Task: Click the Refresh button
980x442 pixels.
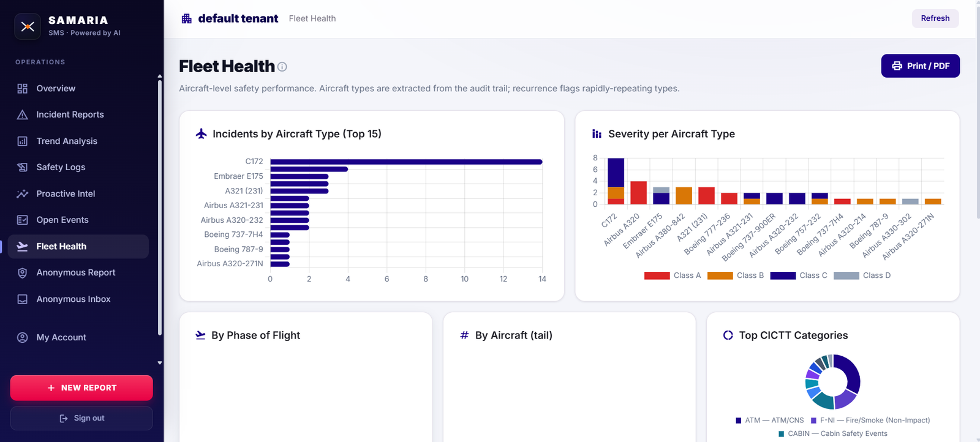Action: (x=935, y=18)
